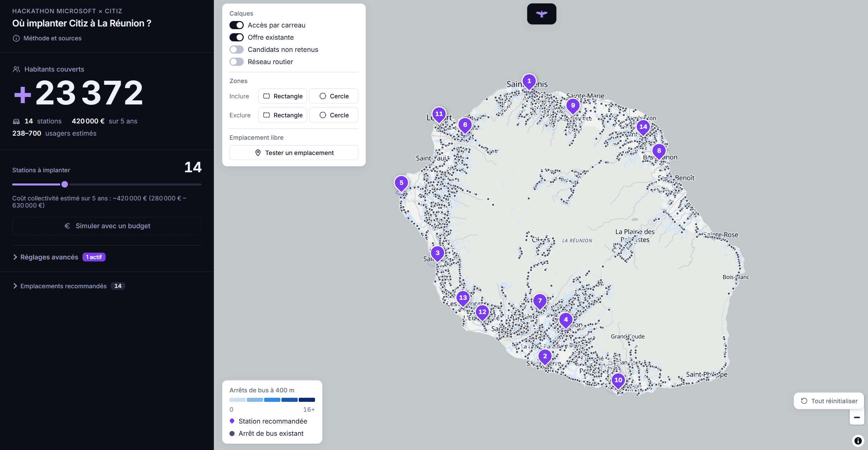Image resolution: width=868 pixels, height=450 pixels.
Task: Zoom out the map with minus button
Action: (x=857, y=417)
